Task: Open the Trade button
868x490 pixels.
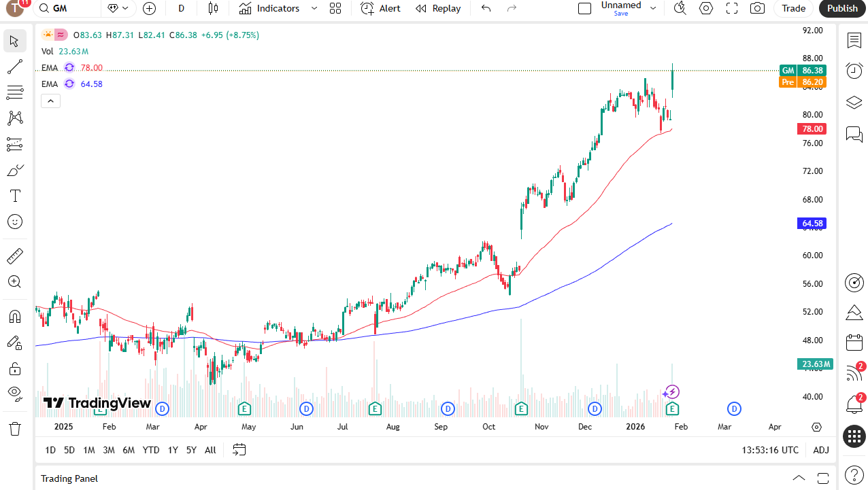Action: 793,8
